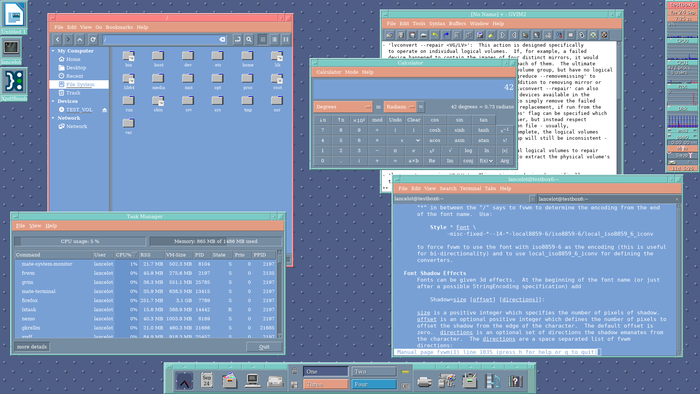
Task: Switch to workspace Four in the pager
Action: [374, 384]
